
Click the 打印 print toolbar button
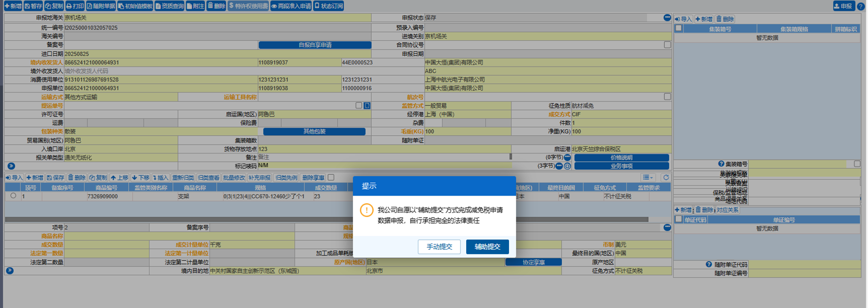pyautogui.click(x=75, y=6)
